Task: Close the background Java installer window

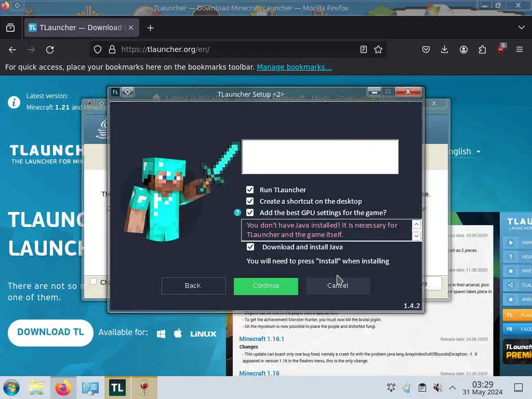Action: pos(434,103)
